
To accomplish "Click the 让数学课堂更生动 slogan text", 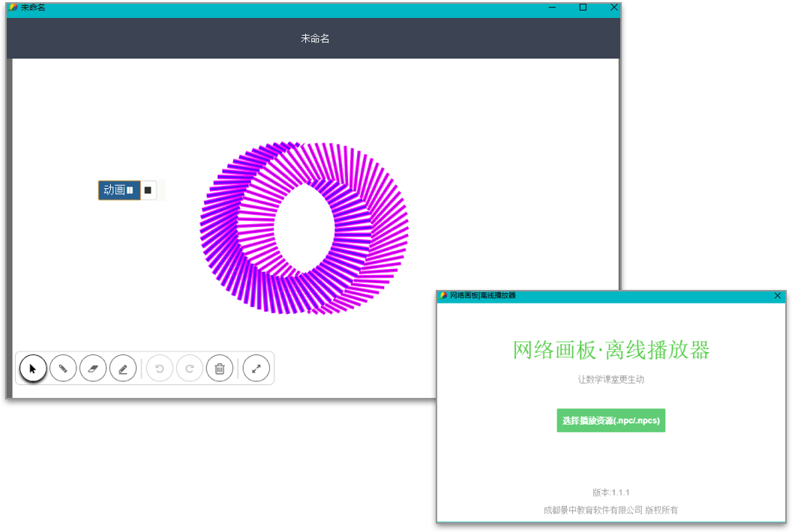I will click(610, 379).
